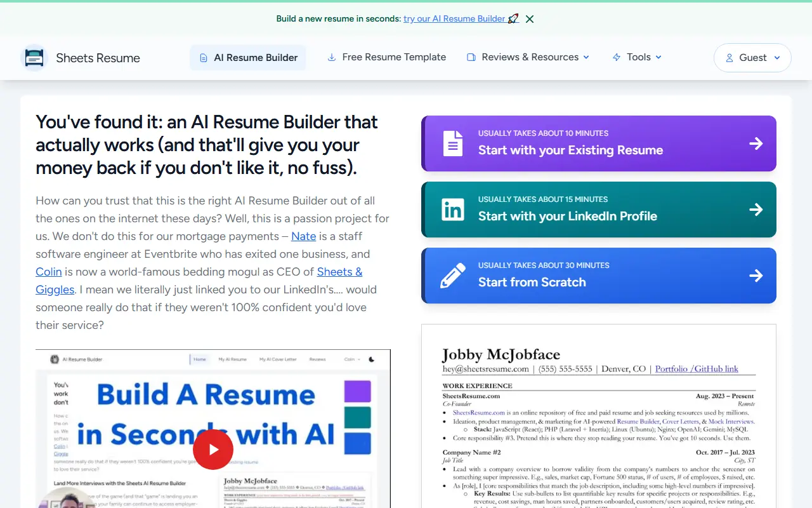Click the document icon beside AI Resume Builder
This screenshot has width=812, height=508.
click(202, 57)
